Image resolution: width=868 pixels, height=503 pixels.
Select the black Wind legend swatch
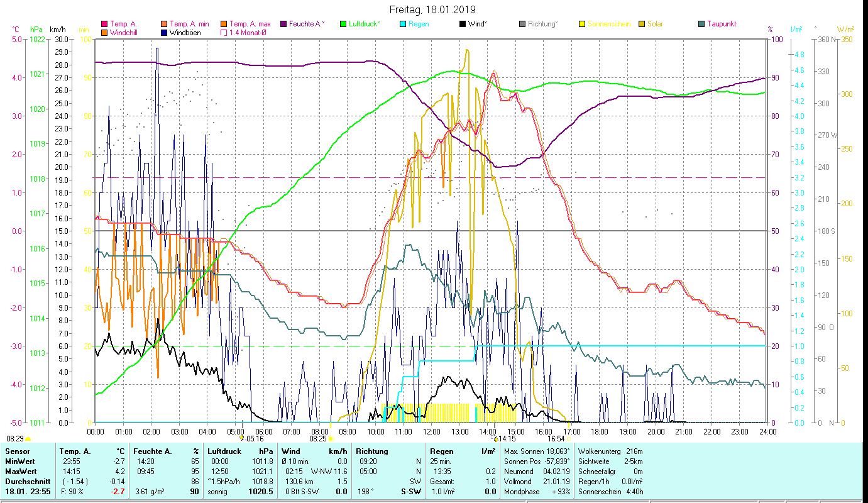coord(462,24)
